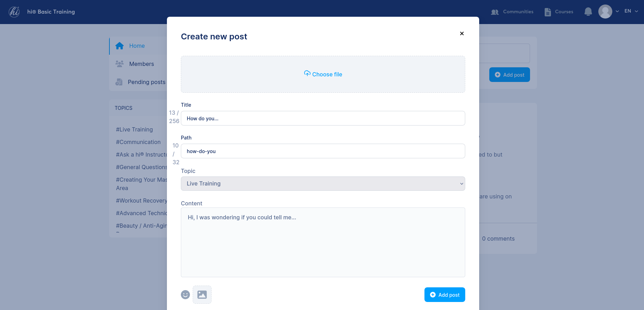Expand the profile menu chevron

(617, 11)
